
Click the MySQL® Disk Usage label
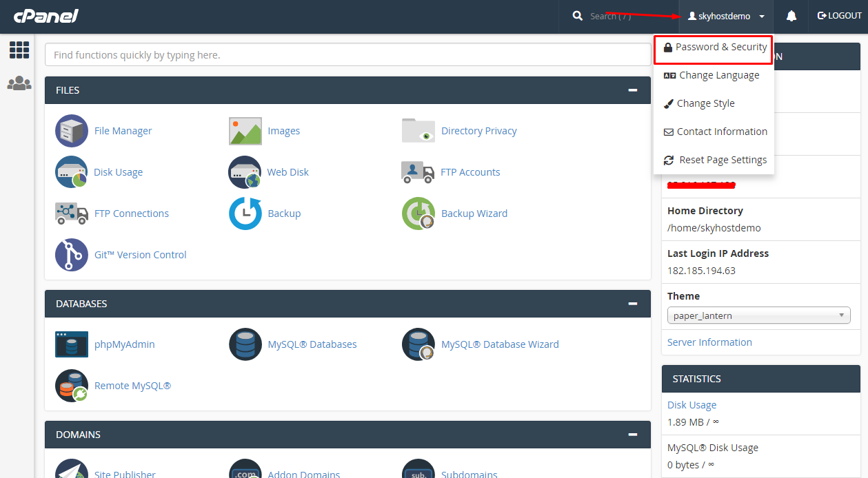713,448
